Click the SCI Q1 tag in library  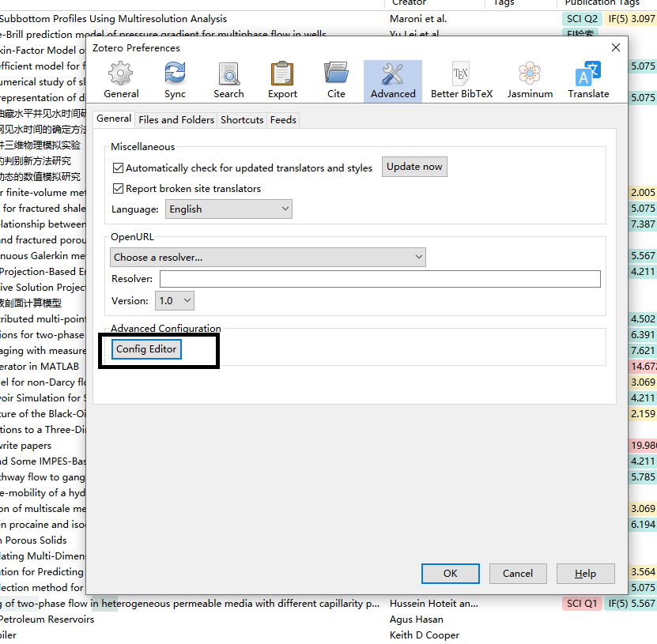point(582,604)
